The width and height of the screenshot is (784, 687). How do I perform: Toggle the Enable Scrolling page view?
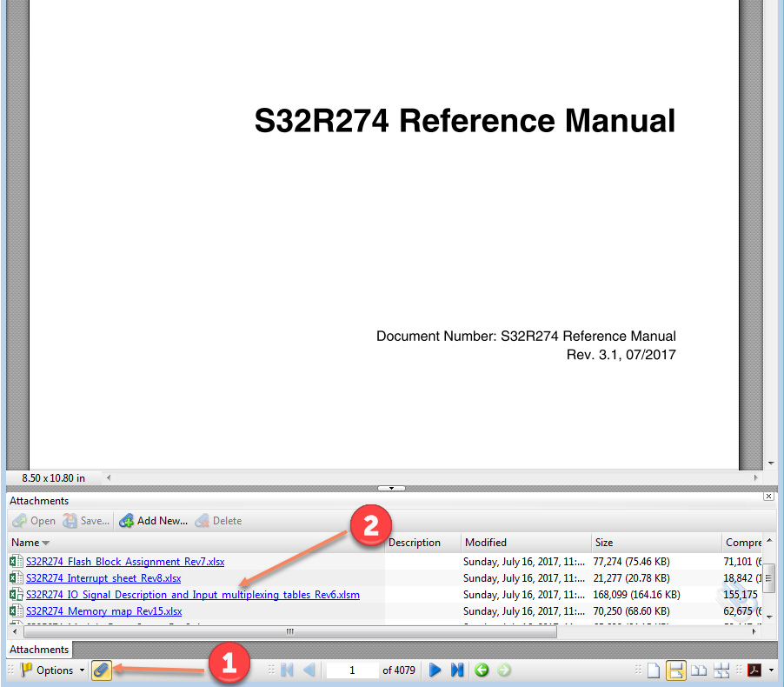click(x=674, y=670)
